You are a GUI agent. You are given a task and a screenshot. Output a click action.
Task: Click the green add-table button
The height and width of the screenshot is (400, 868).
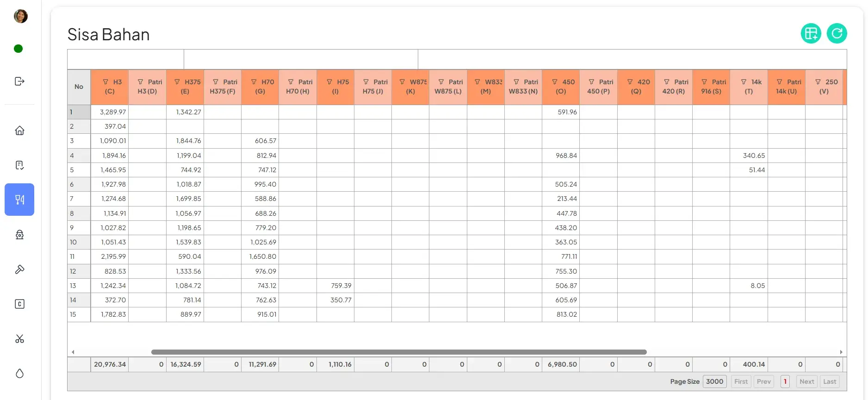point(811,33)
